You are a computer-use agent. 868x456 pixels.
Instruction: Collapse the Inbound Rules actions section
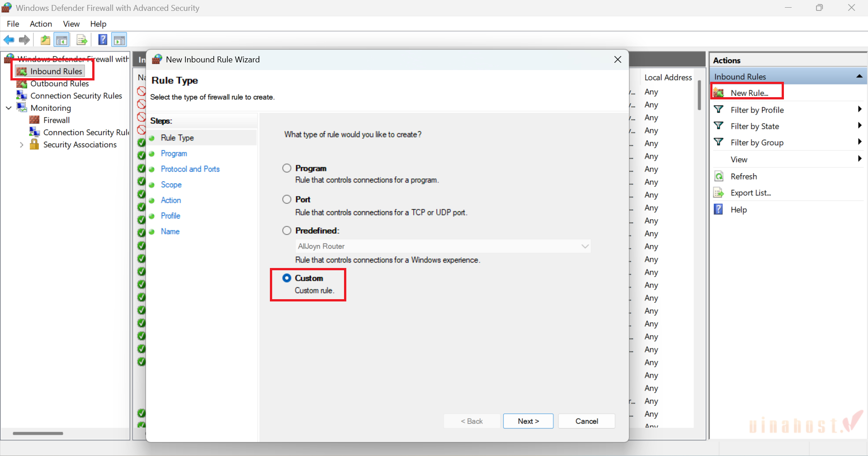[x=859, y=76]
